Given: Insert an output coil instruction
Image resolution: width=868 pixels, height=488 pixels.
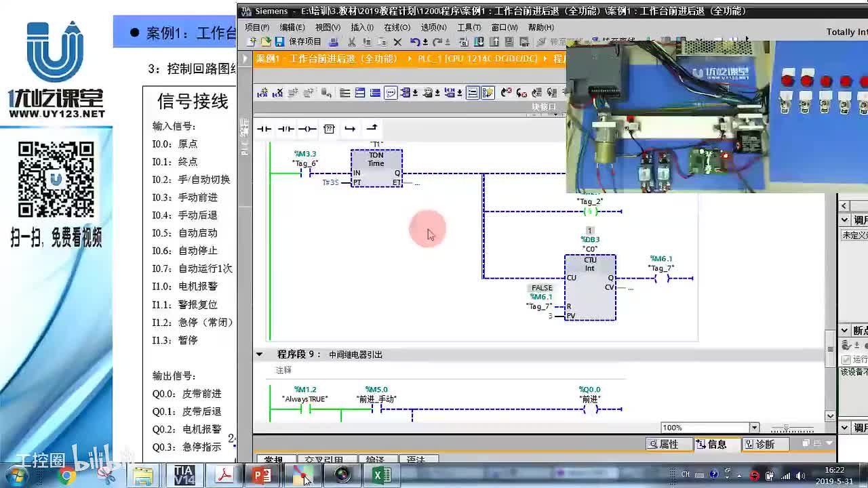Looking at the screenshot, I should (x=307, y=128).
